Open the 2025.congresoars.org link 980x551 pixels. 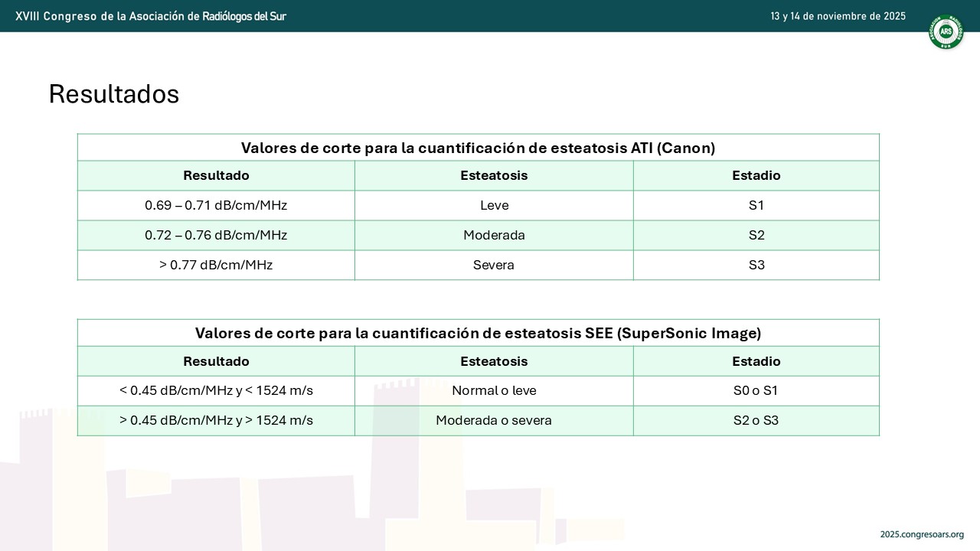coord(922,534)
